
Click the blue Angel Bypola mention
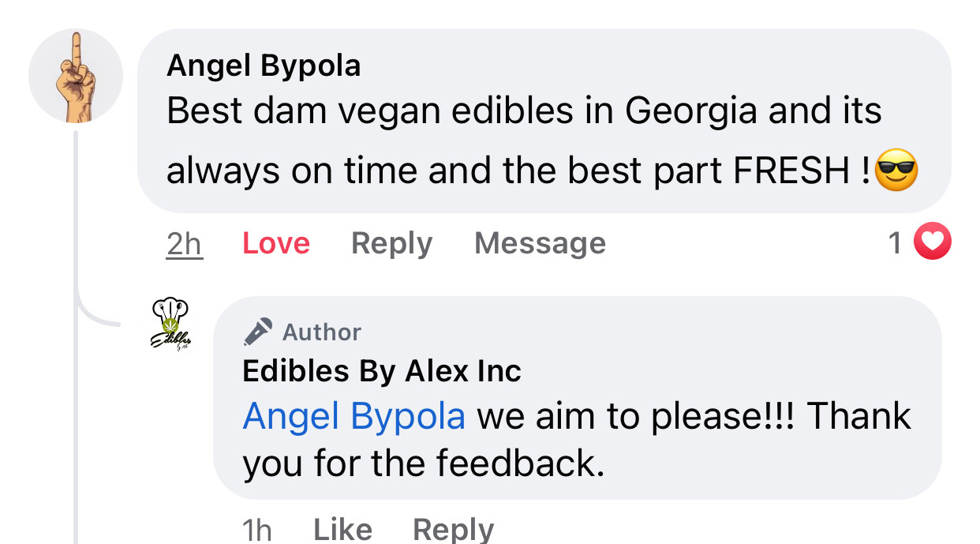[x=353, y=416]
